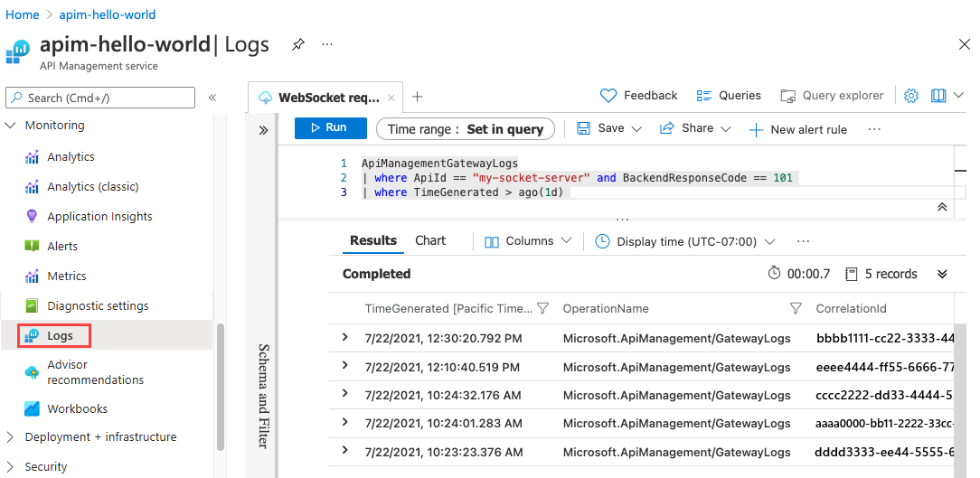Screen dimensions: 980x478
Task: Collapse the Monitoring section
Action: tap(10, 125)
